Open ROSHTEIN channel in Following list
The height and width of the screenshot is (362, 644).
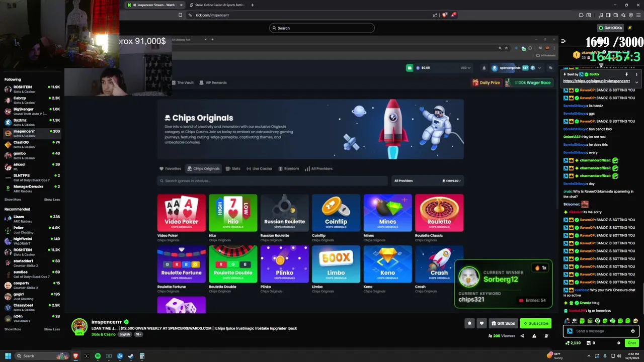(x=32, y=89)
